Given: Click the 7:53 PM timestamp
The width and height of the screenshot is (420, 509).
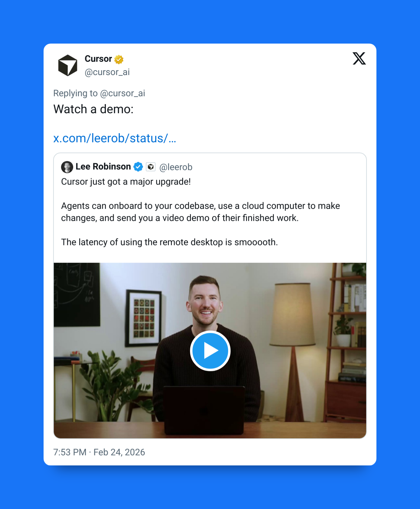Looking at the screenshot, I should click(x=70, y=452).
